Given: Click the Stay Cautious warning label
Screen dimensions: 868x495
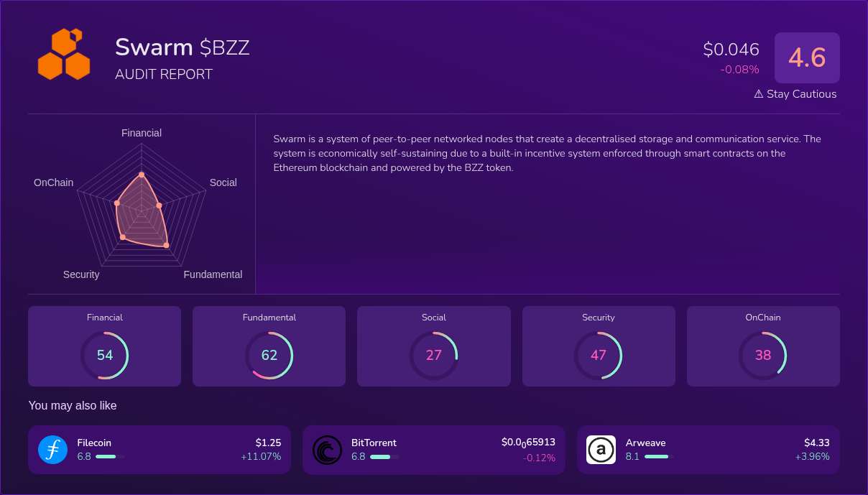Looking at the screenshot, I should coord(795,94).
